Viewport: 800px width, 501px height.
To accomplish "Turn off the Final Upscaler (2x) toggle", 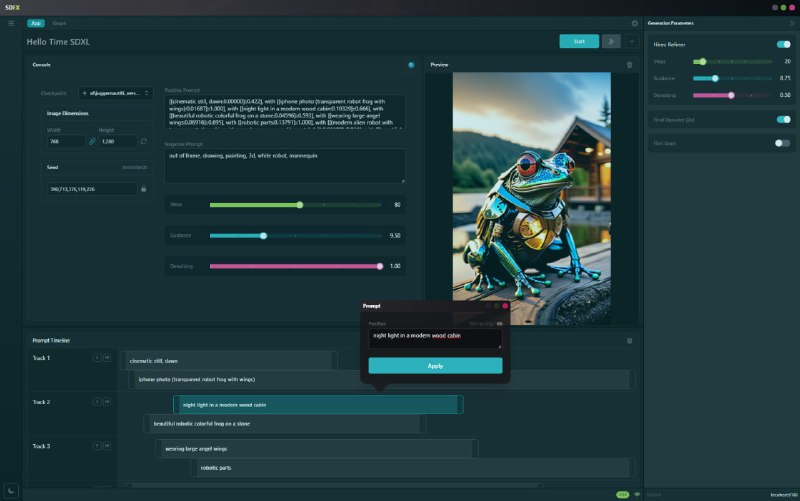I will point(783,119).
